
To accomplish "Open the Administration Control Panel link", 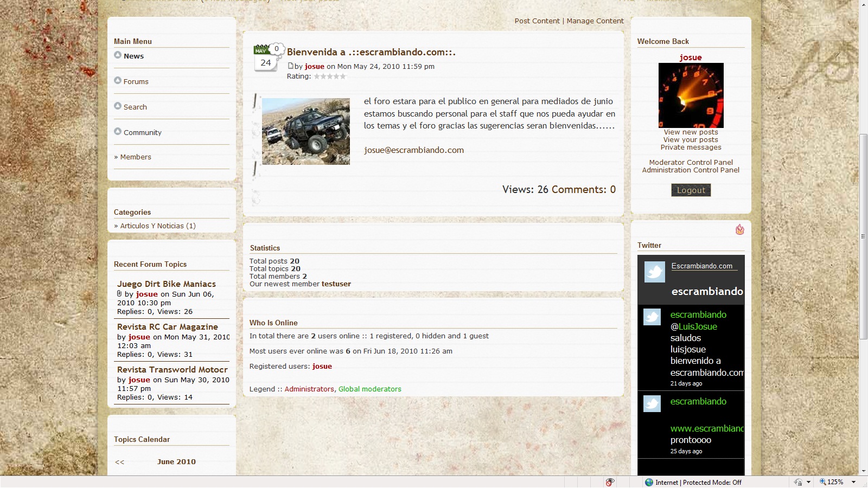I will click(691, 170).
